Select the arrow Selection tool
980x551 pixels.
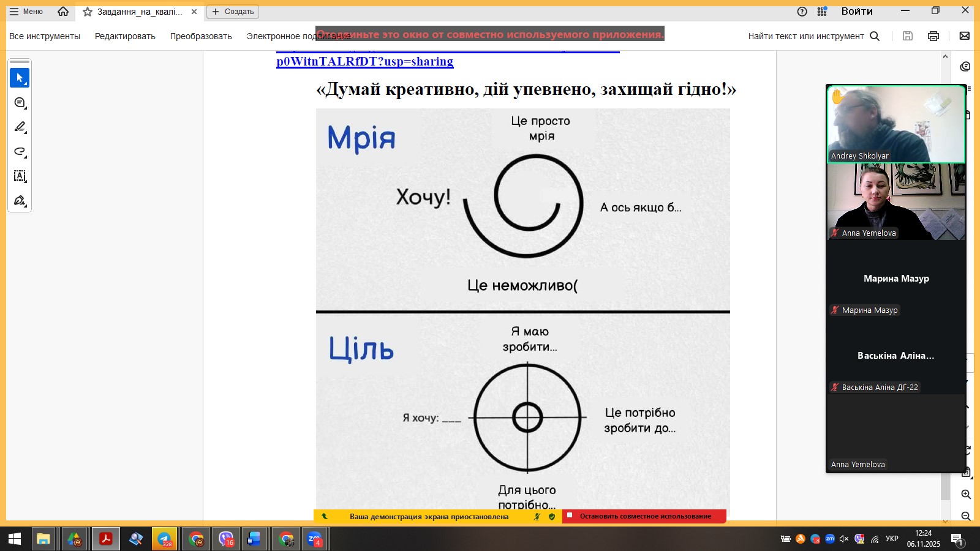pyautogui.click(x=19, y=77)
